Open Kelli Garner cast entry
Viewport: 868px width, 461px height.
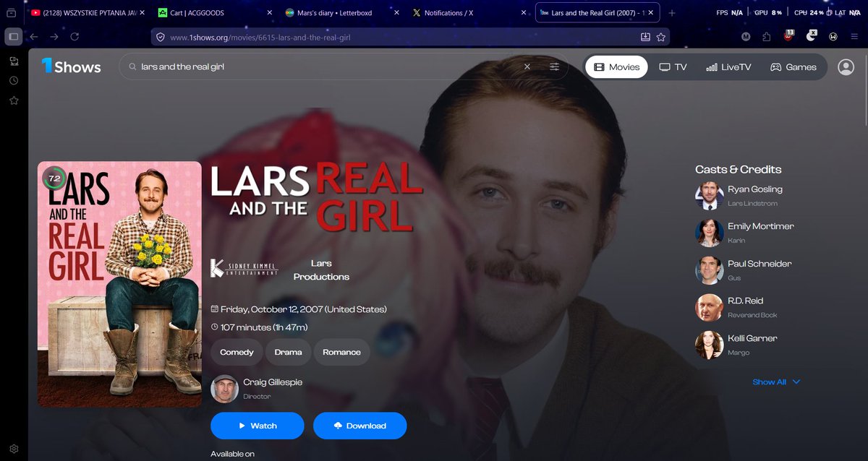point(736,345)
